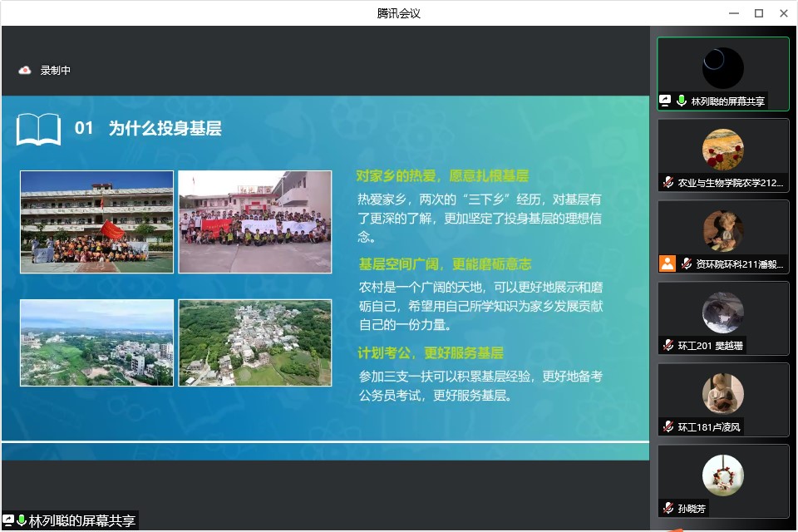This screenshot has height=532, width=798.
Task: Select 林列聪's avatar in participant list
Action: (x=722, y=68)
